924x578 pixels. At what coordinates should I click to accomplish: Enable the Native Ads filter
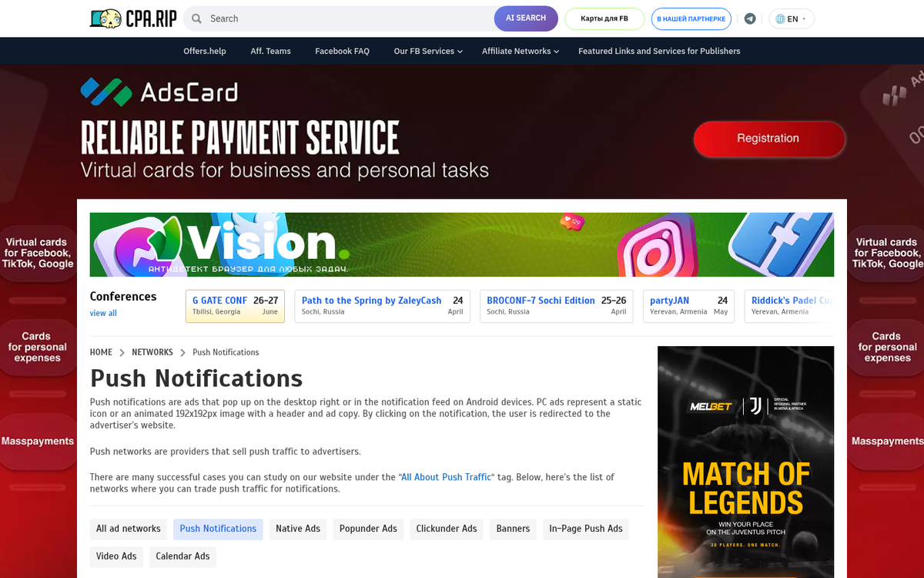click(x=297, y=529)
